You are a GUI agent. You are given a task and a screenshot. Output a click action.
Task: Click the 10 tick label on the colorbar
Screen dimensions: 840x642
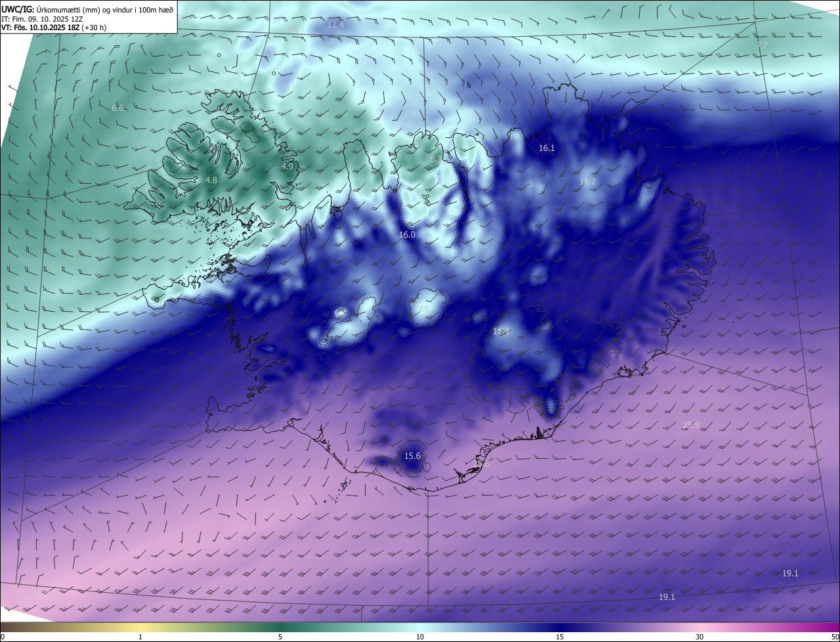(420, 637)
